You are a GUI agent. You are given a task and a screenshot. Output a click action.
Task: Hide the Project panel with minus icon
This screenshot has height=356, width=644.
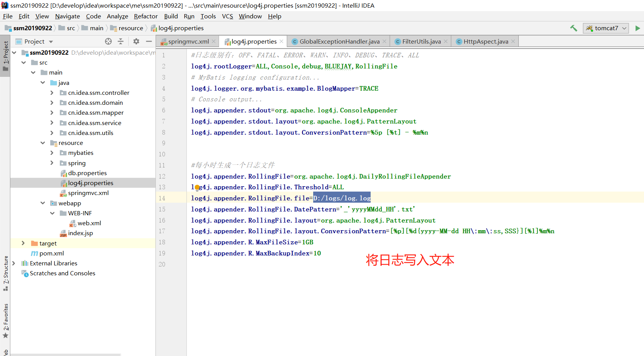[x=149, y=41]
